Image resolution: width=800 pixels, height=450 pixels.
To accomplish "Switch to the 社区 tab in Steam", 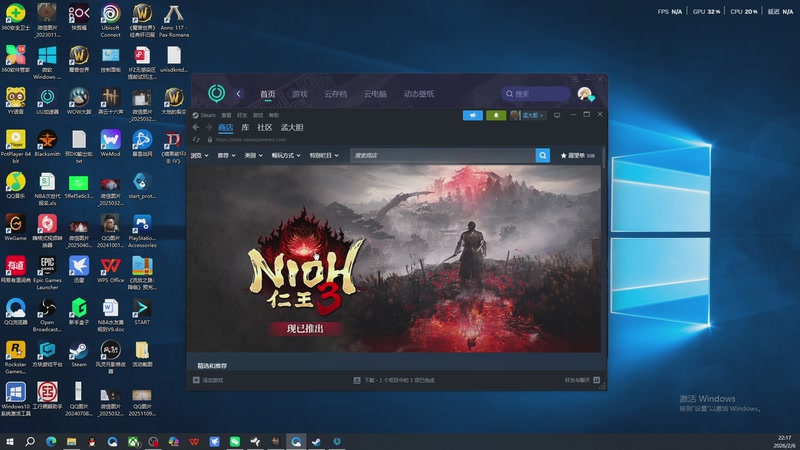I will [x=265, y=128].
